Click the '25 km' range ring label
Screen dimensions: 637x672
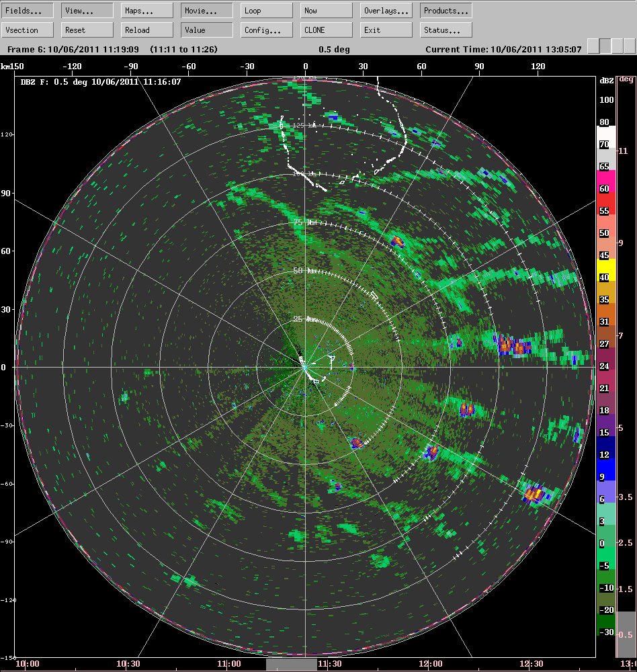coord(304,319)
